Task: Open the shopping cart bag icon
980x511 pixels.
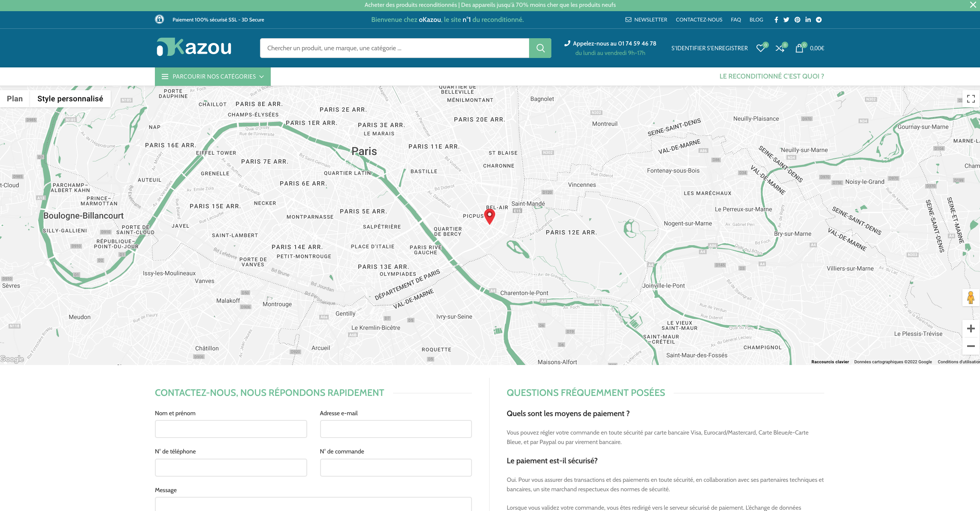Action: pyautogui.click(x=799, y=48)
